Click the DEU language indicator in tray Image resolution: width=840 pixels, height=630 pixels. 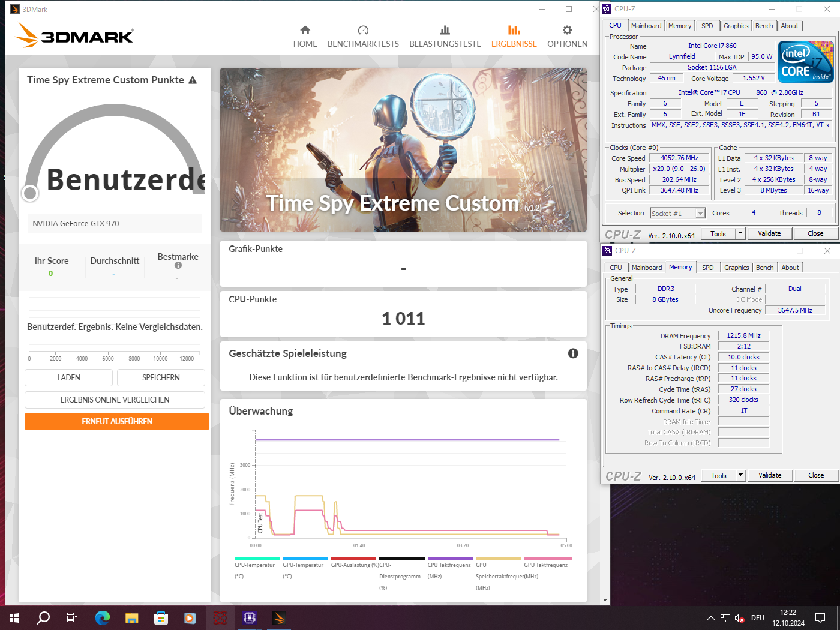point(758,618)
